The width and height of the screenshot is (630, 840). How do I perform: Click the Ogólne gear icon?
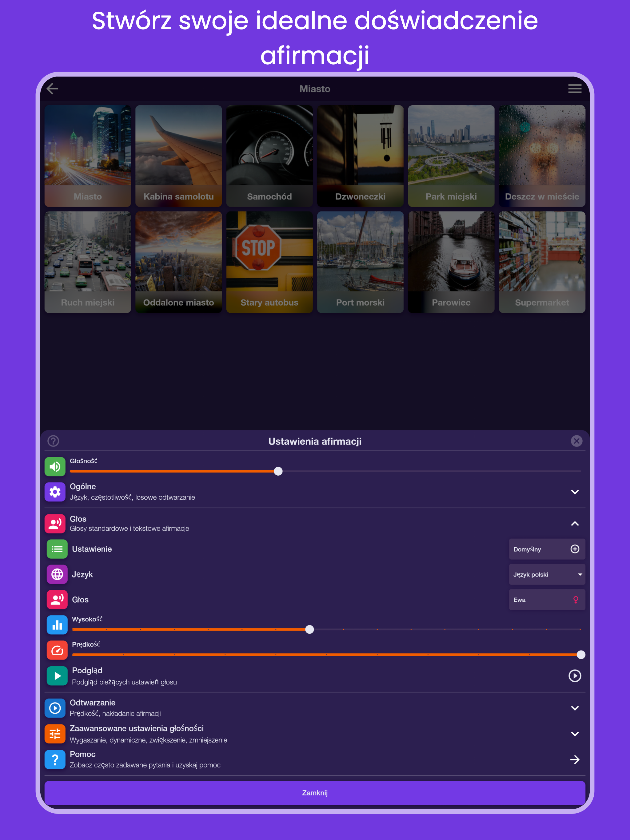(55, 492)
